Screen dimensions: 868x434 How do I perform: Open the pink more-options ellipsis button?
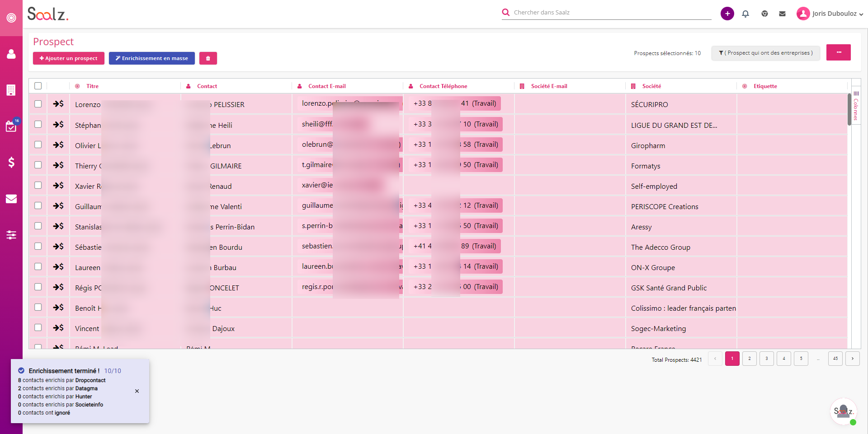pyautogui.click(x=839, y=52)
